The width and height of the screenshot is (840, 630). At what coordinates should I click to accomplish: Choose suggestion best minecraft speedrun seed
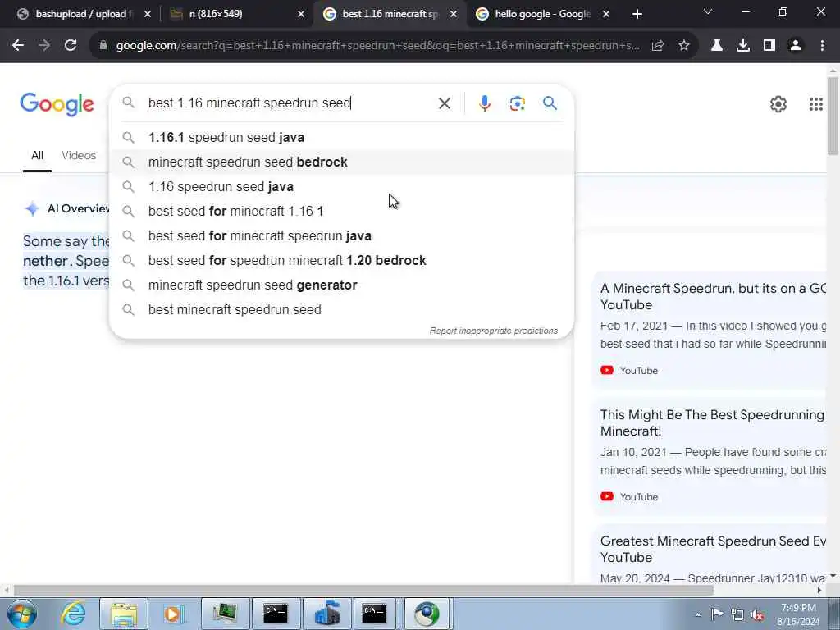pyautogui.click(x=341, y=309)
